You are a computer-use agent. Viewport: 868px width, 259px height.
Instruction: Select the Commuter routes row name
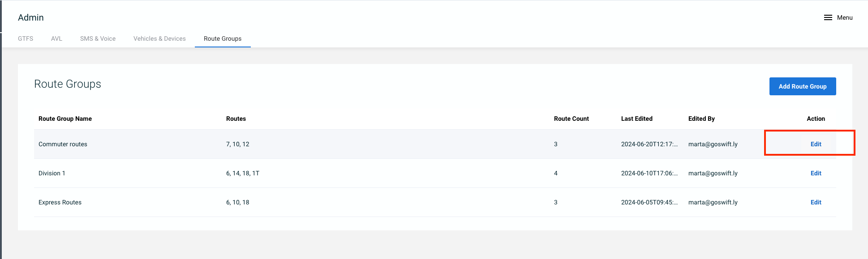pyautogui.click(x=63, y=144)
